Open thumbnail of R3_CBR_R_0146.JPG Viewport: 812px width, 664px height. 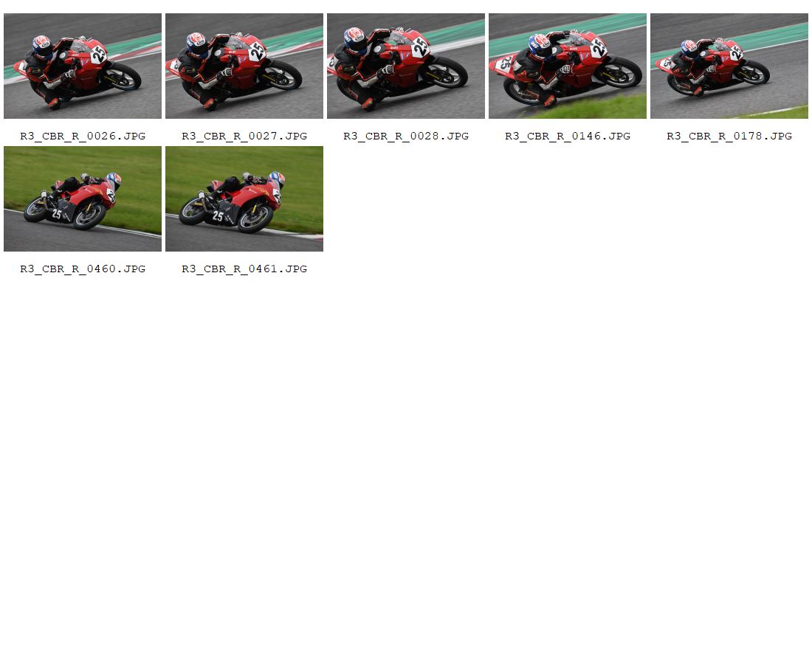[x=567, y=66]
